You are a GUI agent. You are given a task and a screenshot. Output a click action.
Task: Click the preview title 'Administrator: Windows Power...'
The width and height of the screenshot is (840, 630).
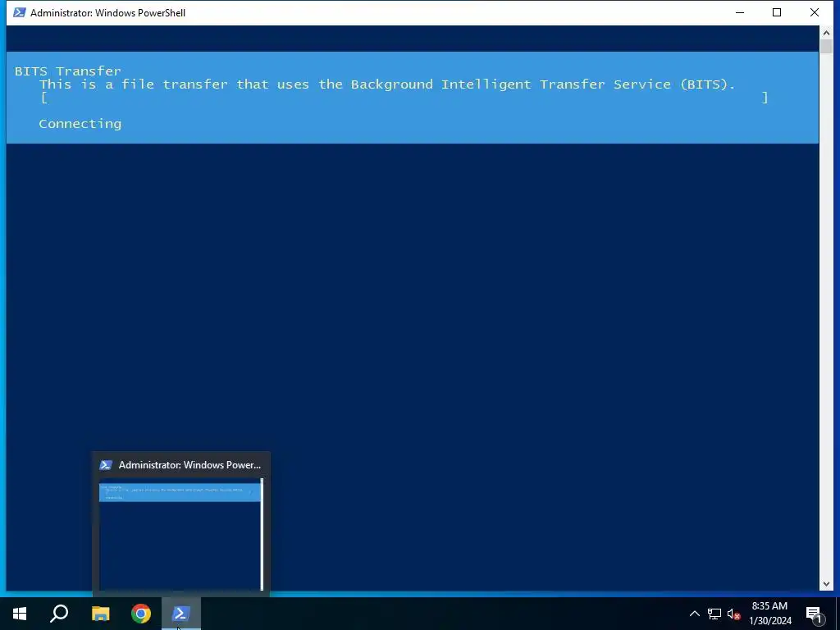[x=189, y=465]
